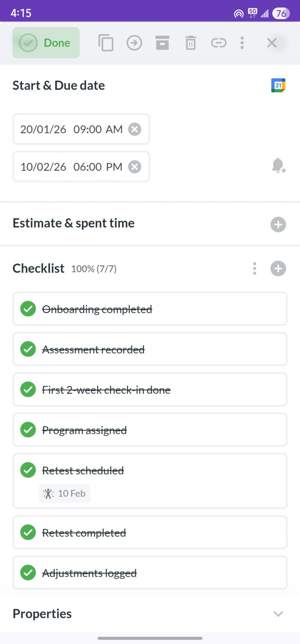Move the task with the arrow icon
The height and width of the screenshot is (644, 300).
tap(134, 42)
